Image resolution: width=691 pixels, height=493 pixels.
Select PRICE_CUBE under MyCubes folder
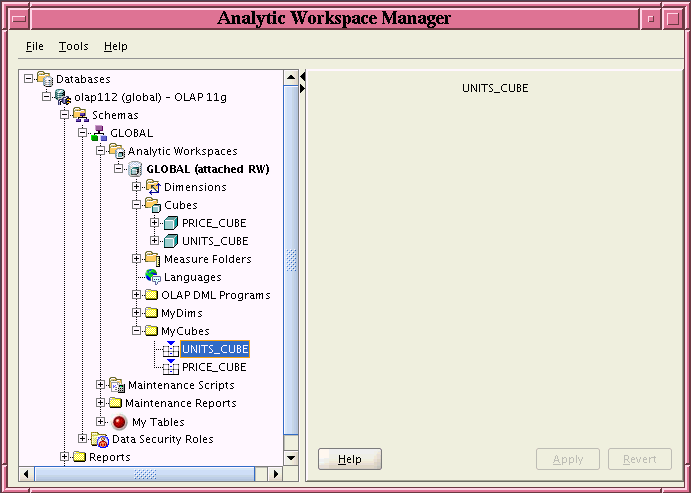[213, 367]
